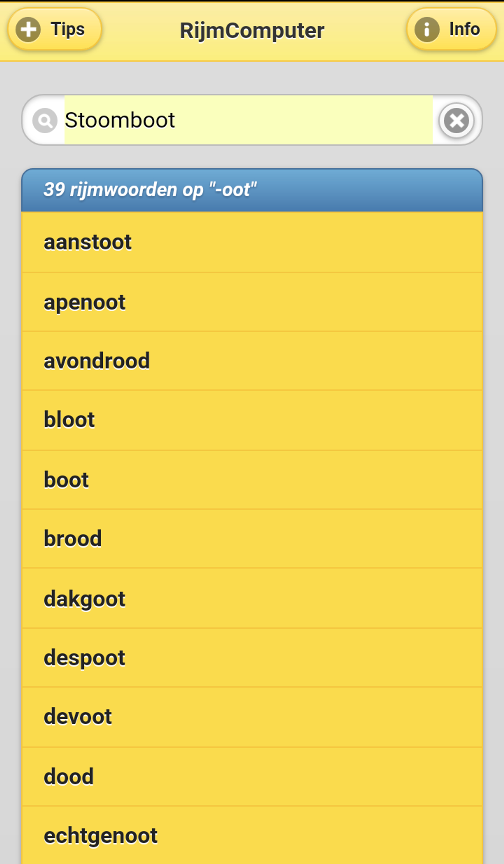
Task: Click the 39 rijmwoorden list header
Action: click(x=252, y=190)
